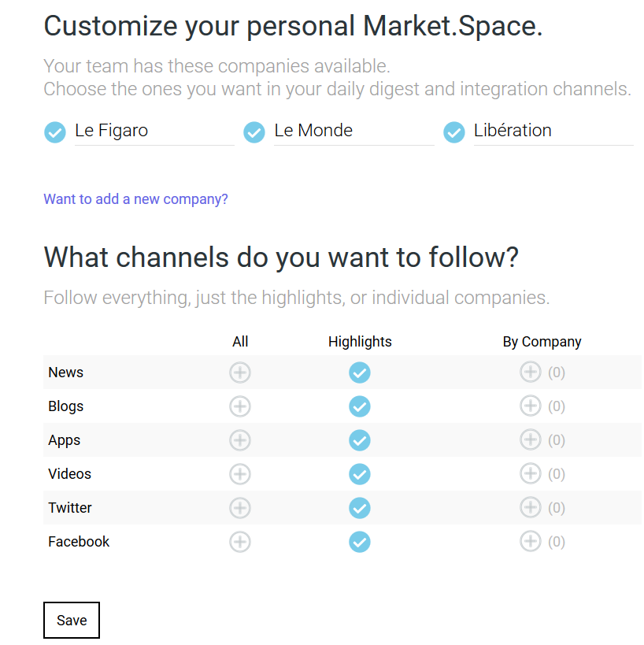Add News to the All channel
644x645 pixels.
240,373
